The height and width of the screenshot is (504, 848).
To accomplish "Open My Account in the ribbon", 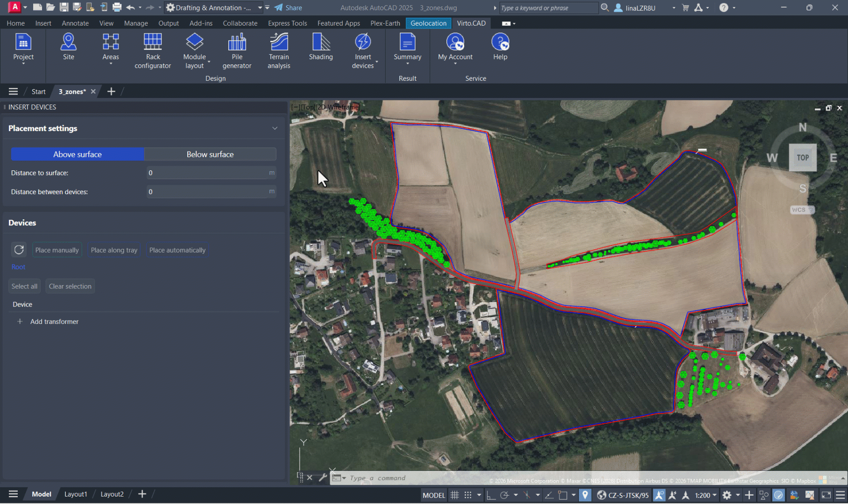I will (455, 48).
